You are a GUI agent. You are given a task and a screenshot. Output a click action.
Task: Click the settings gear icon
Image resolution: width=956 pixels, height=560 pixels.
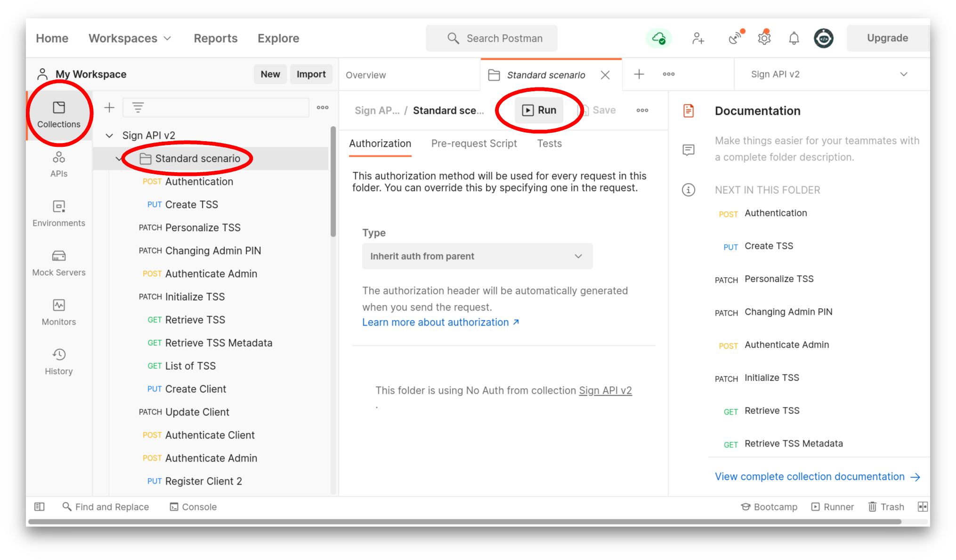[764, 38]
